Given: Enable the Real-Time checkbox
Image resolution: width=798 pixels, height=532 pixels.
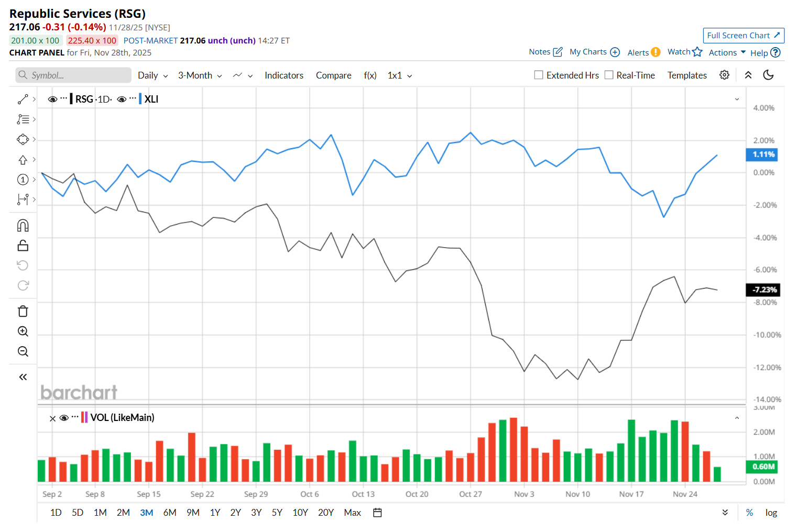Looking at the screenshot, I should coord(609,75).
